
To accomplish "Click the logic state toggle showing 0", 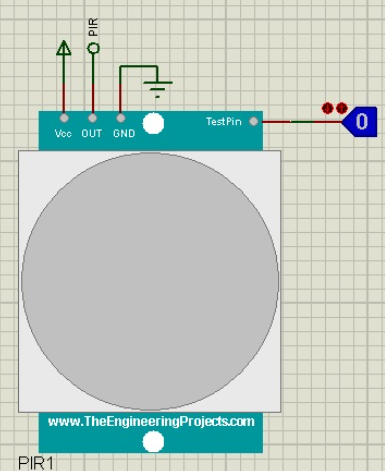I will pos(359,122).
